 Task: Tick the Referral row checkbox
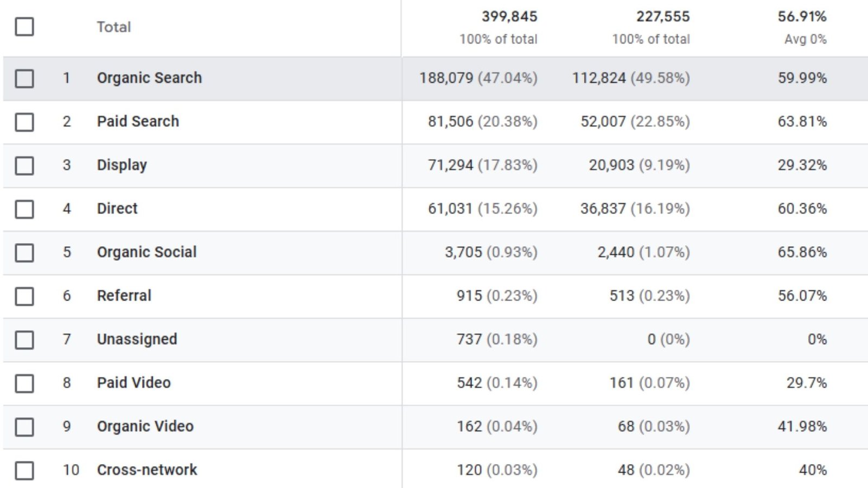click(24, 296)
